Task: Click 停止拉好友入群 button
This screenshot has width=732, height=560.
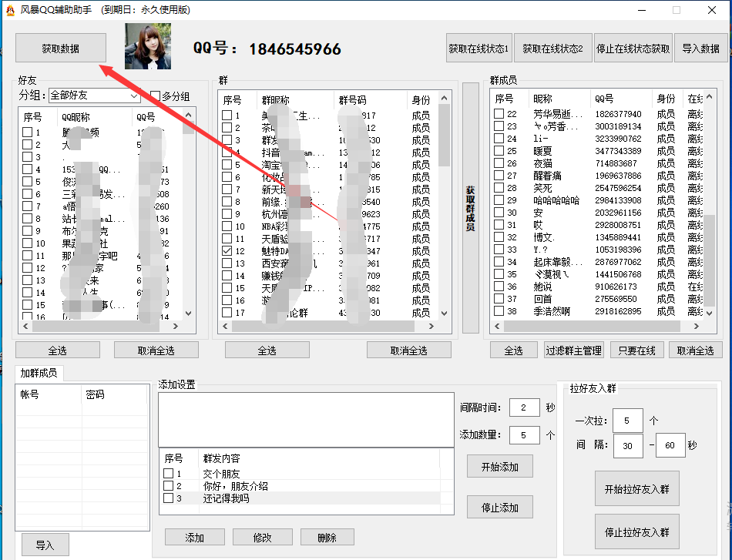Action: point(637,531)
